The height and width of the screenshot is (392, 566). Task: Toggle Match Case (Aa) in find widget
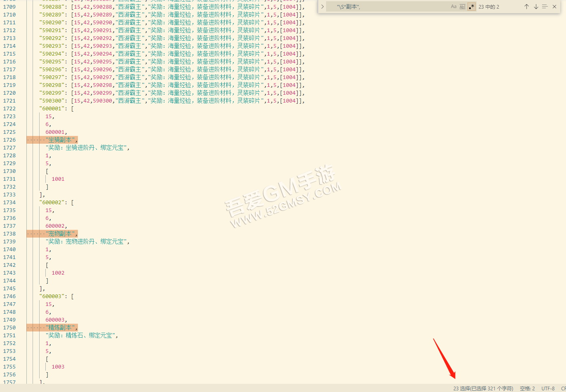coord(453,7)
